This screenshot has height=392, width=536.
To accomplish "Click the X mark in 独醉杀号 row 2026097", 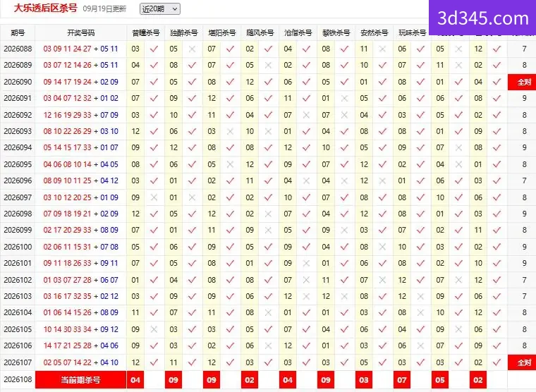I will click(x=192, y=197).
